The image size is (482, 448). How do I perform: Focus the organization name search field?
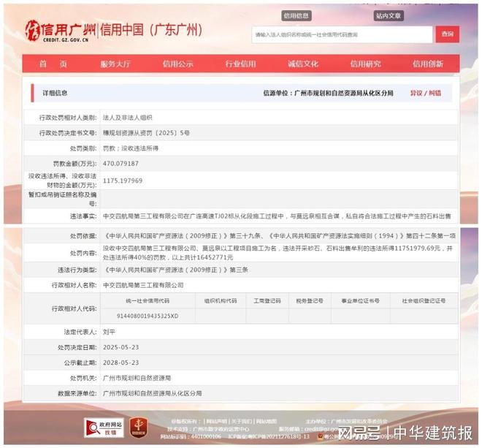[342, 34]
